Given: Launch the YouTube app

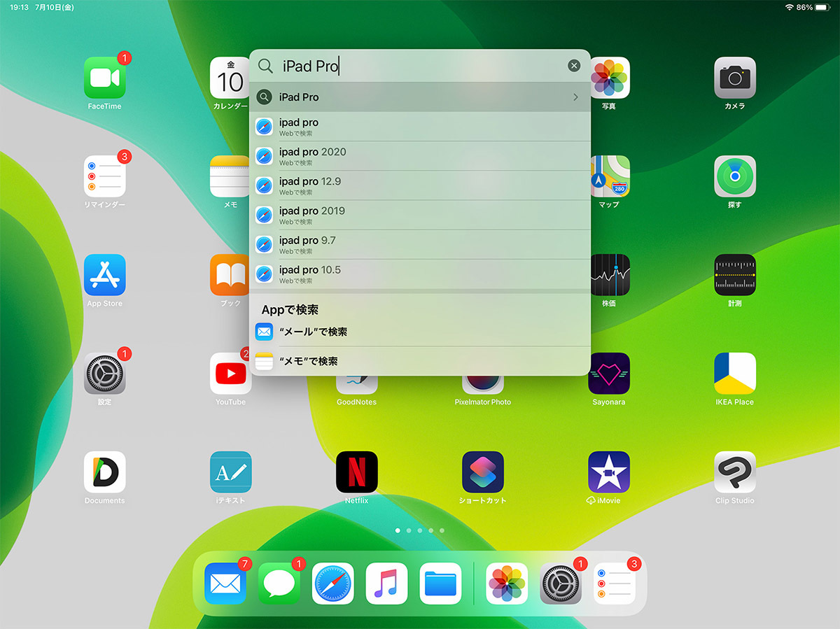Looking at the screenshot, I should pyautogui.click(x=230, y=374).
